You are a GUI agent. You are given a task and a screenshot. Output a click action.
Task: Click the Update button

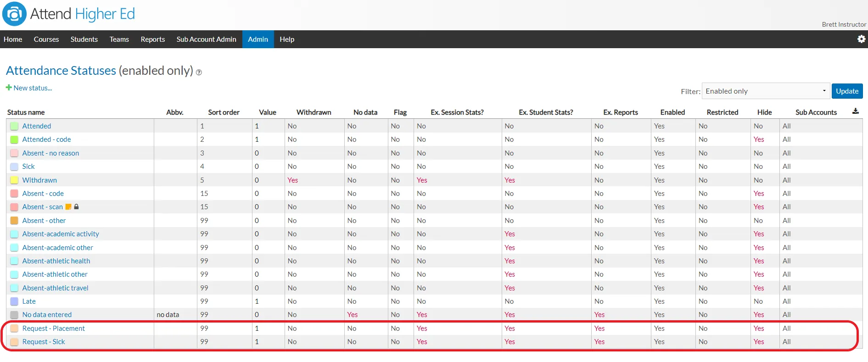(847, 91)
